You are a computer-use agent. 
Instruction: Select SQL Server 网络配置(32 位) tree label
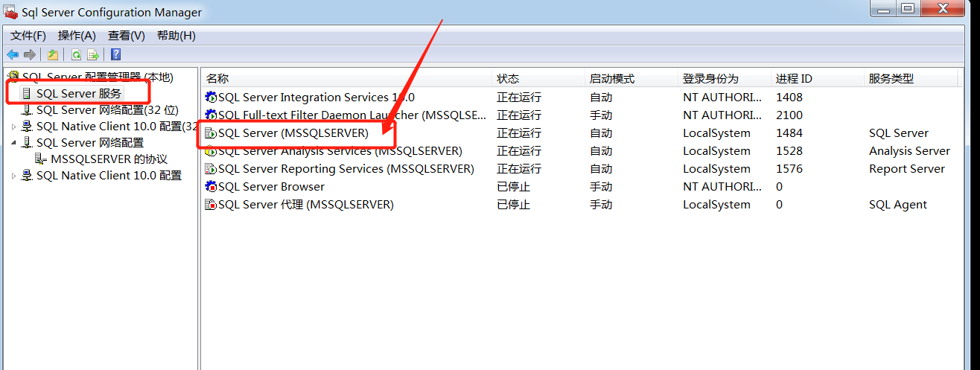click(107, 109)
